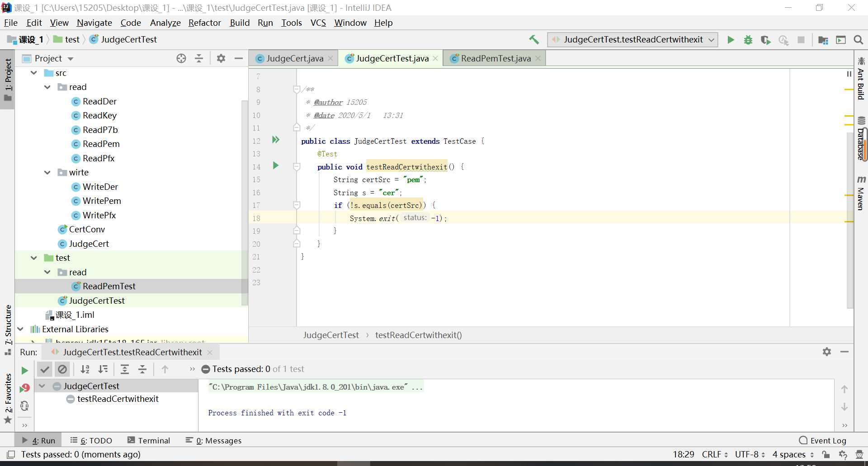Screen dimensions: 868x466
Task: Collapse the src folder
Action: 34,73
